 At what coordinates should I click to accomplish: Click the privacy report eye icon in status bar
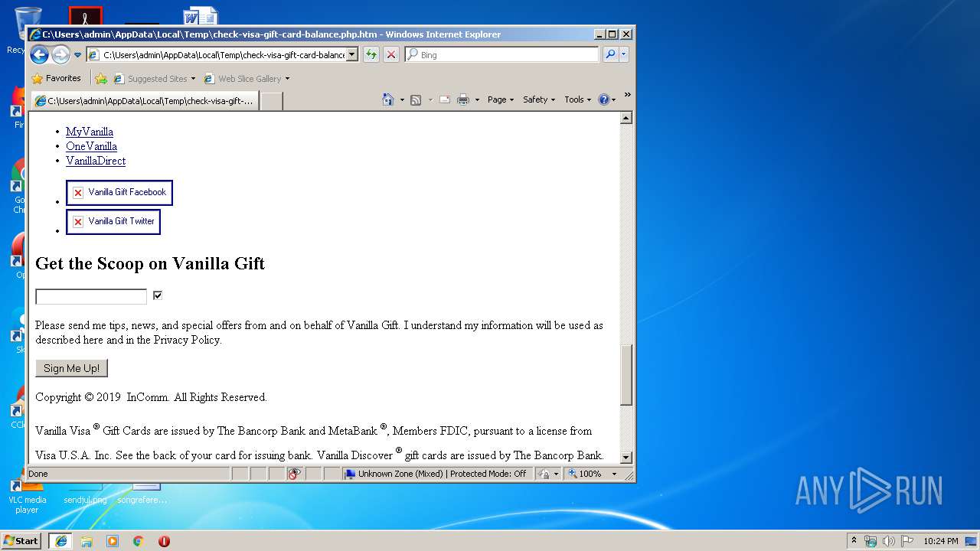(294, 474)
